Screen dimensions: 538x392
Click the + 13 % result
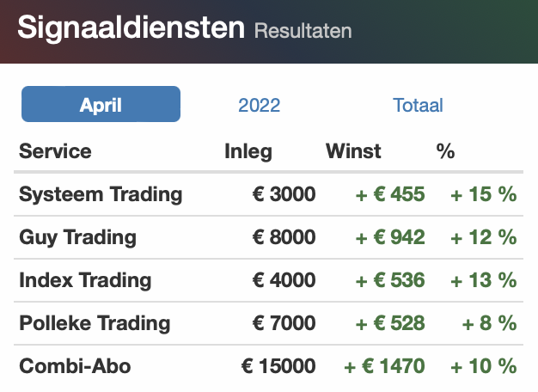(483, 280)
